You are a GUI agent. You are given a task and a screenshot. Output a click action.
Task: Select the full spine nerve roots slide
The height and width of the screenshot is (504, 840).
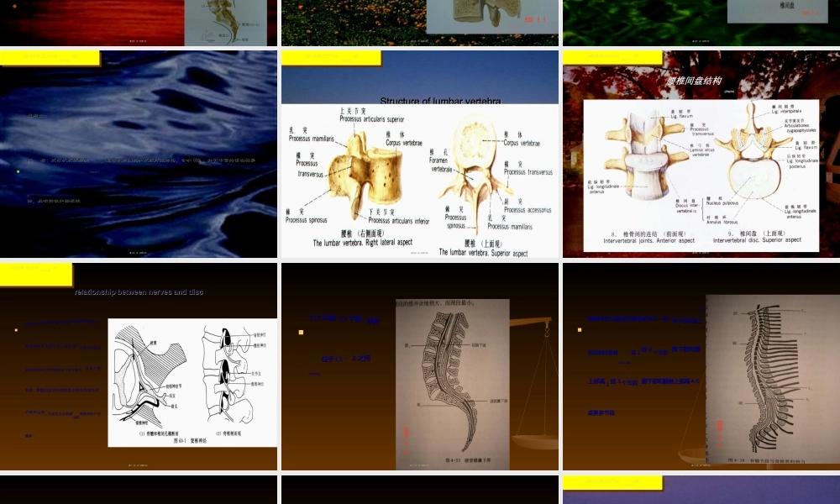701,366
